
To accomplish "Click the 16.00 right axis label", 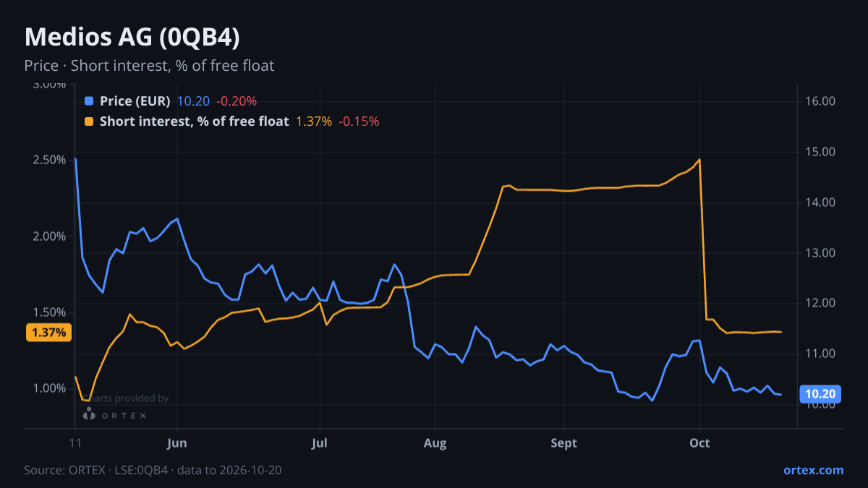I will click(x=820, y=101).
